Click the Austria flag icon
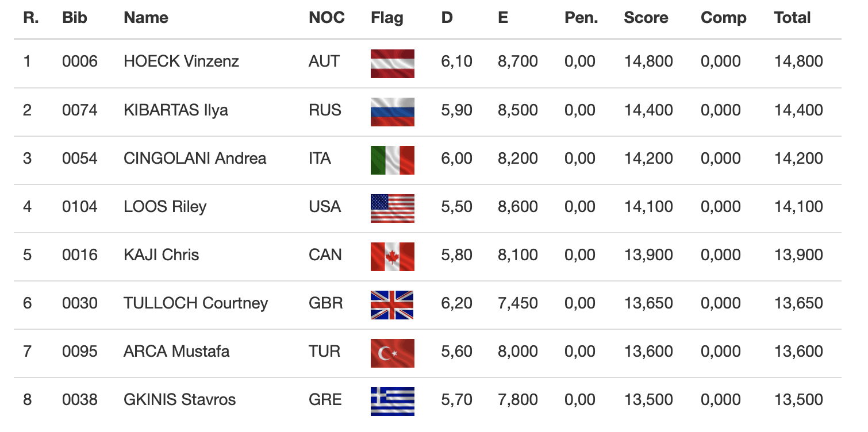868x432 pixels. (393, 63)
